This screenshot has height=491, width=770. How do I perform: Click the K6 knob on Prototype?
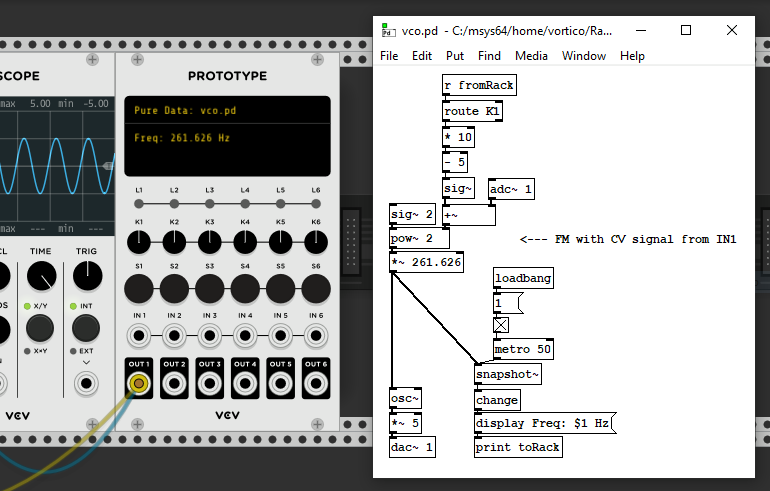pos(315,241)
